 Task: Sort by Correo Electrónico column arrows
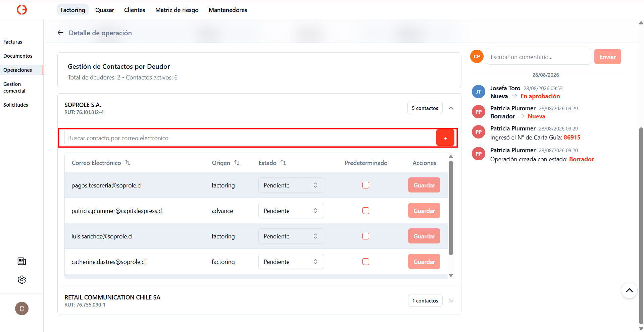128,163
